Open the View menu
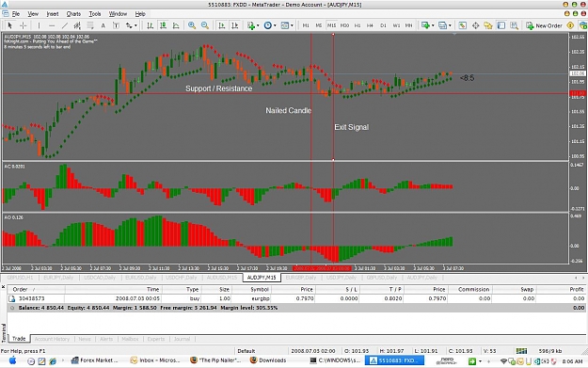 (x=33, y=14)
